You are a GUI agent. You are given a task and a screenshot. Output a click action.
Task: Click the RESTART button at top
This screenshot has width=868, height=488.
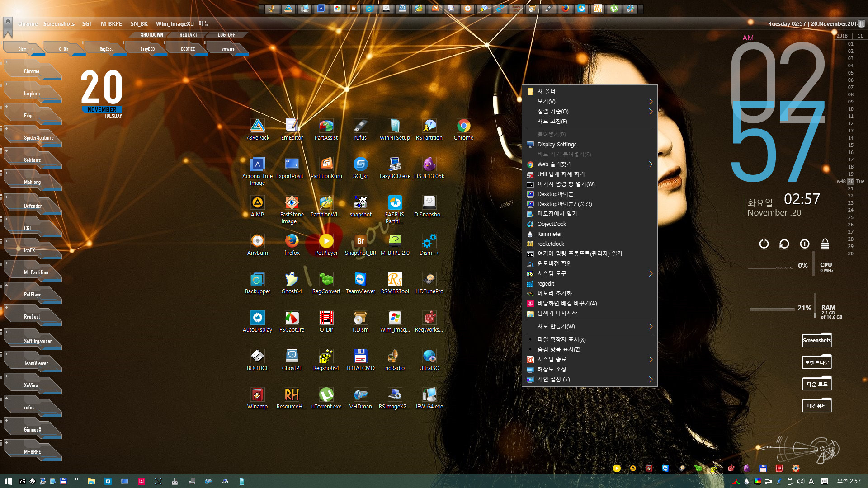[189, 35]
